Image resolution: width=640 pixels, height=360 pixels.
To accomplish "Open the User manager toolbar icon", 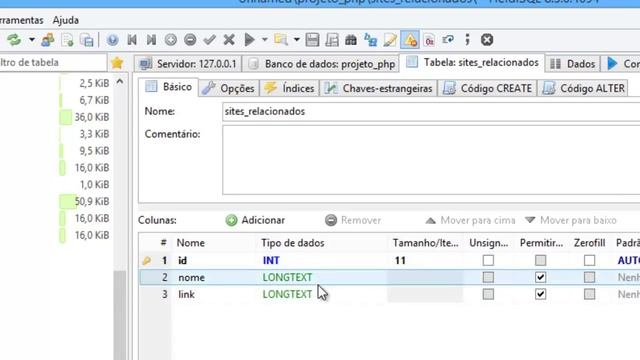I will pyautogui.click(x=48, y=40).
